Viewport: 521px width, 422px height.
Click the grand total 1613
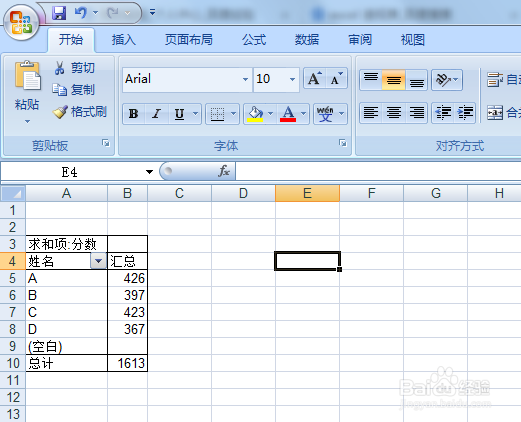pos(127,363)
